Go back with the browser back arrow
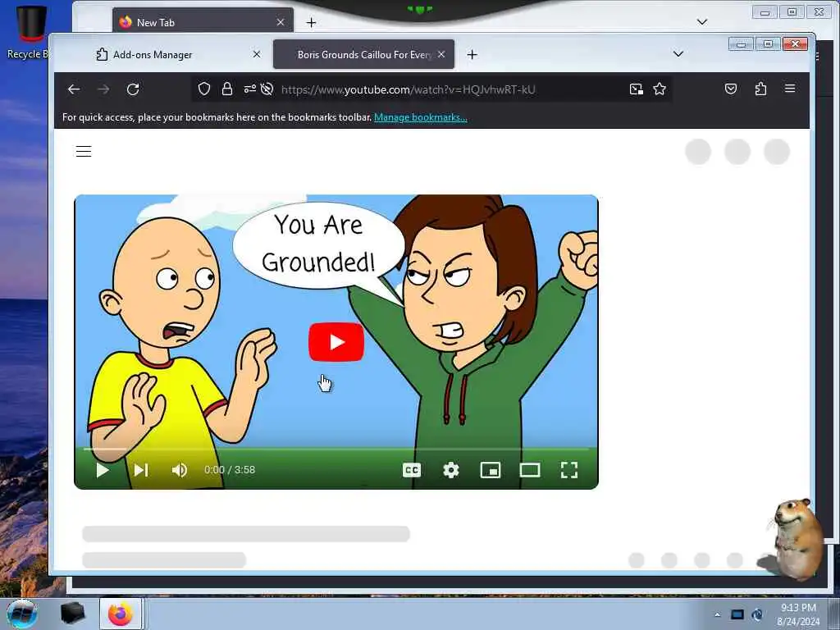 [x=74, y=89]
